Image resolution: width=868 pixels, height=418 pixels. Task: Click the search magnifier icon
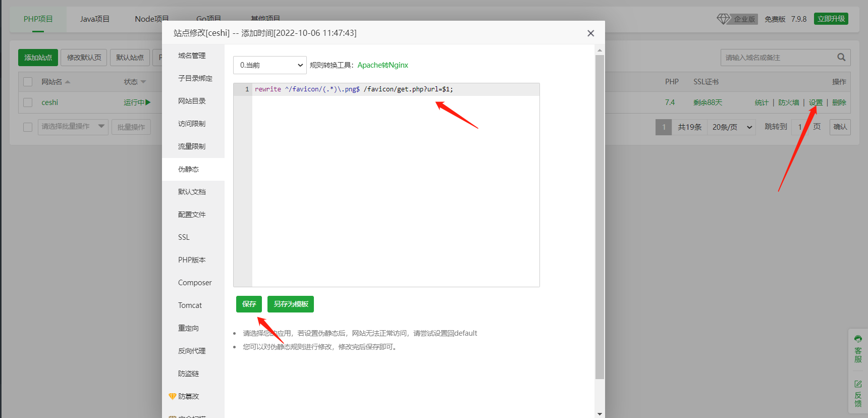(841, 57)
